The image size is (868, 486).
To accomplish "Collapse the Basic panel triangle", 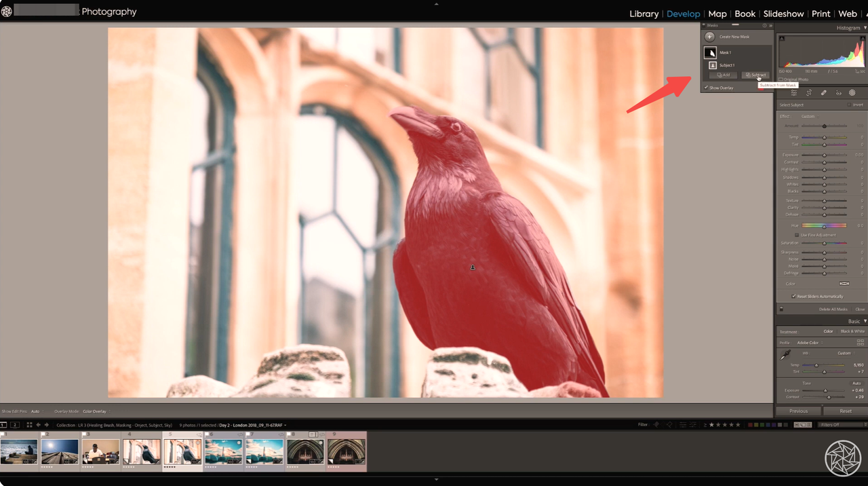I will (865, 321).
